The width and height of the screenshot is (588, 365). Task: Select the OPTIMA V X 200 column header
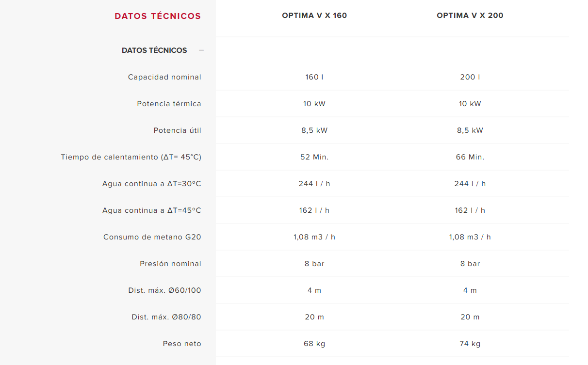coord(470,16)
